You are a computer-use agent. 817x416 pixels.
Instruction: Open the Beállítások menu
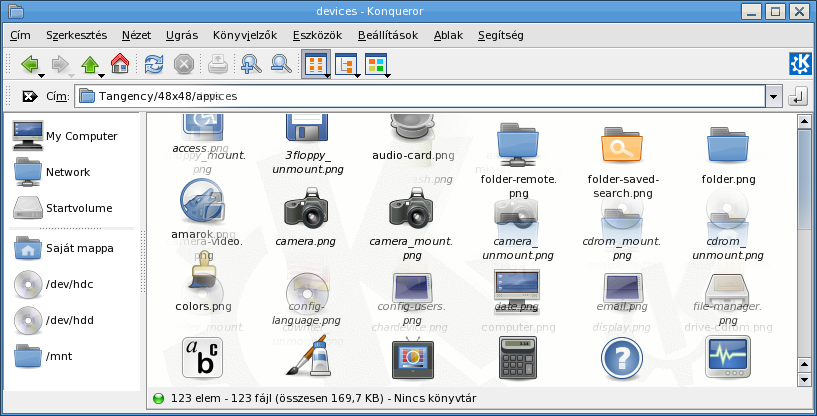pos(388,35)
